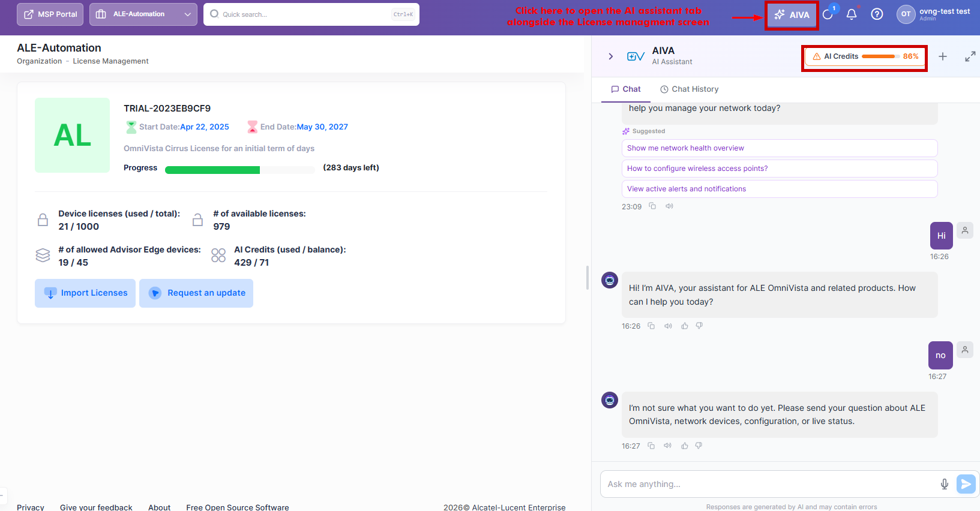Click the 429 / 71 AI credits value
This screenshot has width=980, height=511.
(251, 263)
